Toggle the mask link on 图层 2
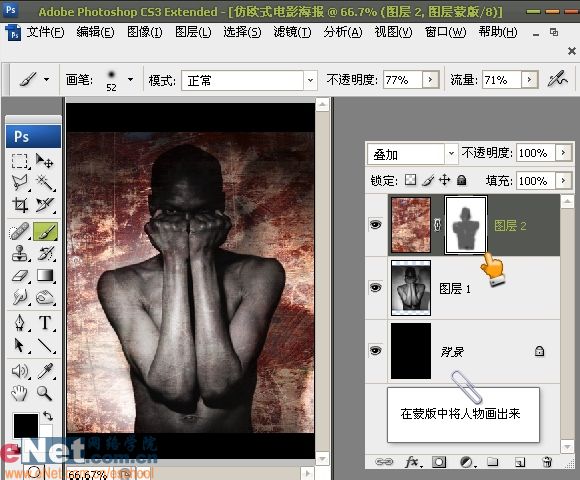The width and height of the screenshot is (580, 480). tap(438, 225)
